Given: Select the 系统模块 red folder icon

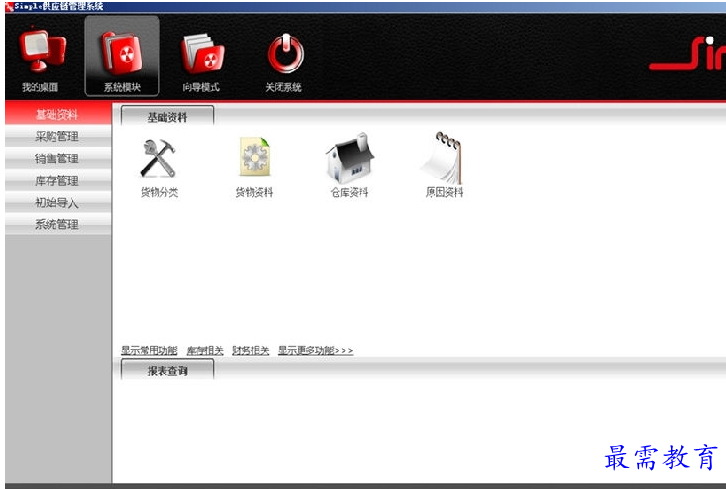Looking at the screenshot, I should click(x=122, y=53).
